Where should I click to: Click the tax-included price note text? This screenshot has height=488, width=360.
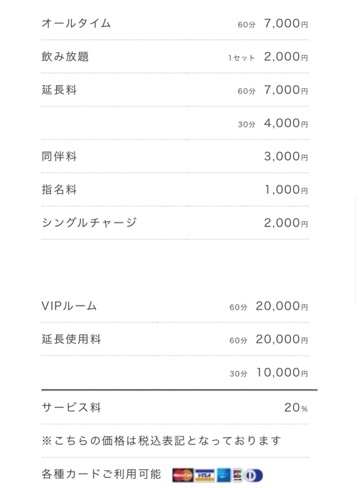point(161,441)
